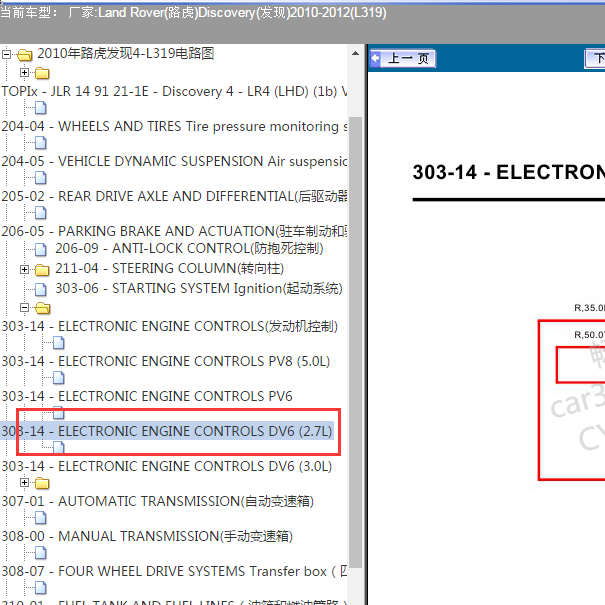Viewport: 605px width, 605px height.
Task: Select 308-00 MANUAL TRANSMISSION(手动变速箱)
Action: click(147, 537)
